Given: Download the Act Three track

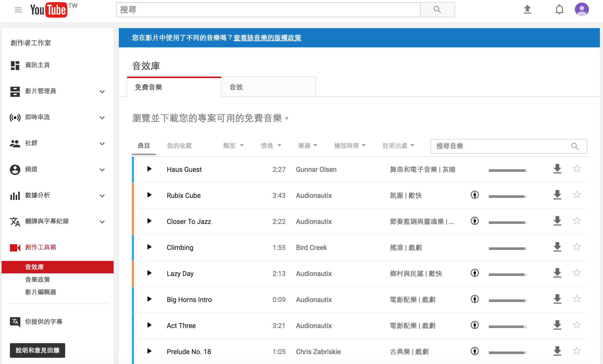Looking at the screenshot, I should point(557,325).
